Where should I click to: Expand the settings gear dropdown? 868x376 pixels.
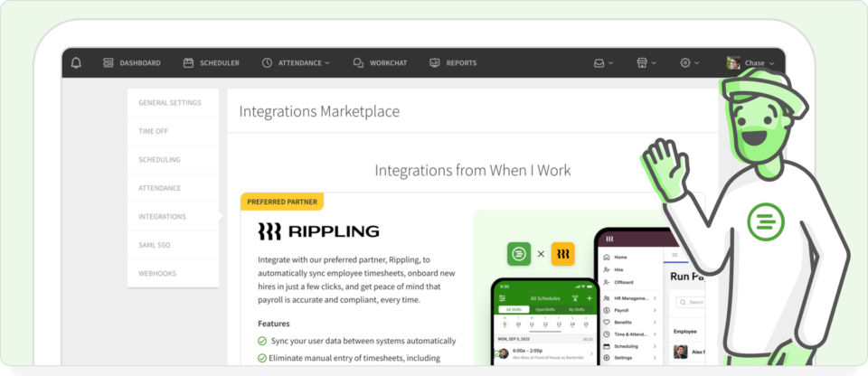tap(690, 63)
